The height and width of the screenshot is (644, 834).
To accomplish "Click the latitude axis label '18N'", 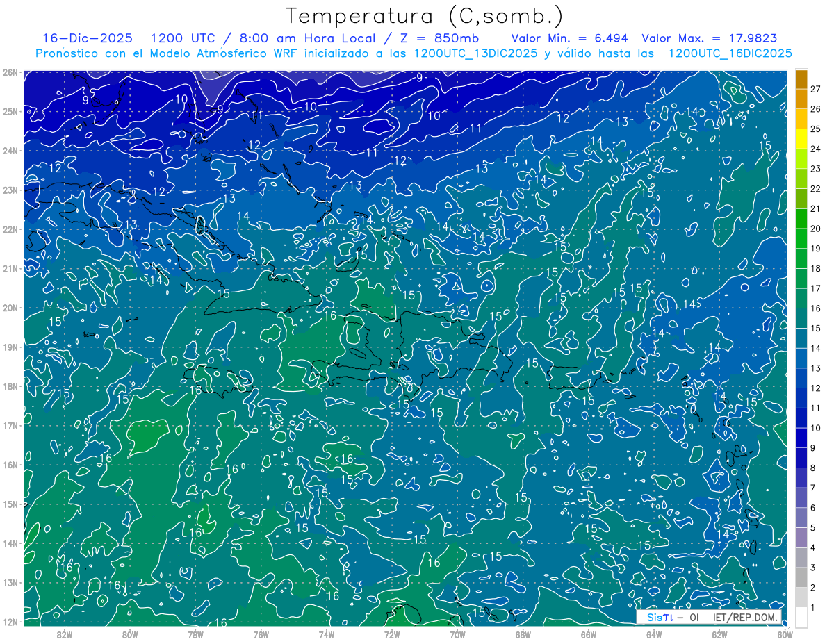I will 10,386.
